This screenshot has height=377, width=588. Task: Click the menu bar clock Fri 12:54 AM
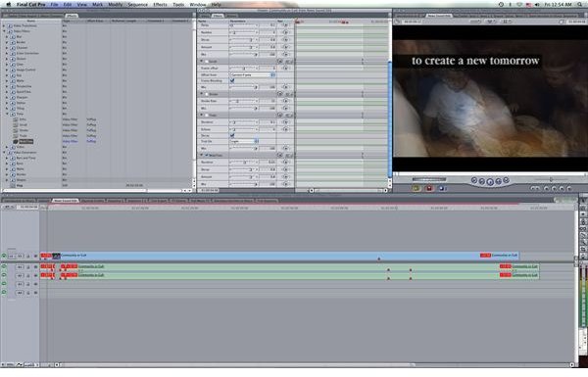(x=558, y=5)
